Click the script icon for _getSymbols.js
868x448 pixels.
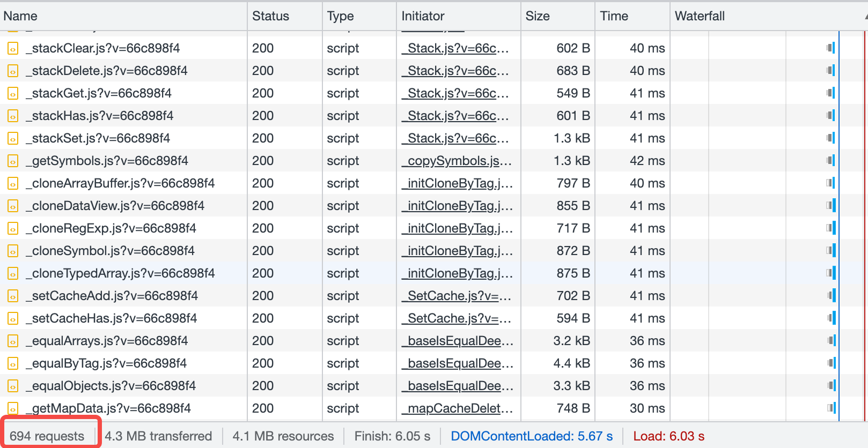(13, 161)
